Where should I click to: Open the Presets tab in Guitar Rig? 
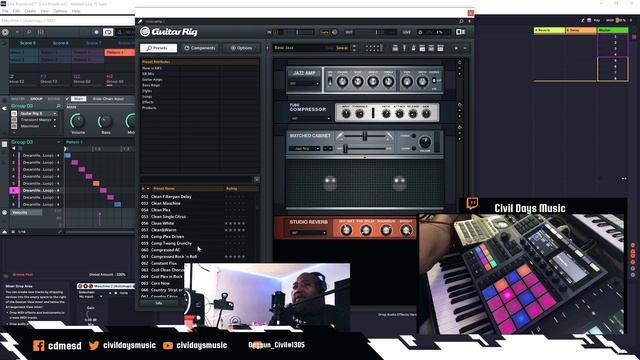[158, 48]
